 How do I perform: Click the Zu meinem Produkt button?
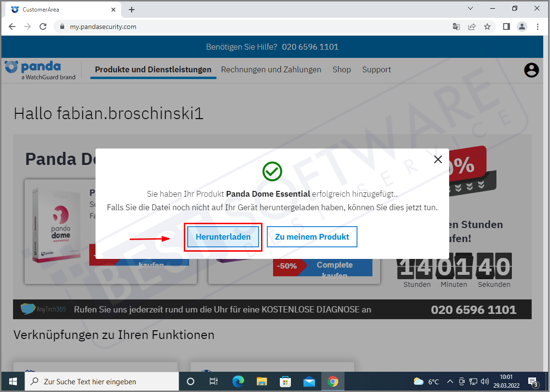pyautogui.click(x=312, y=237)
